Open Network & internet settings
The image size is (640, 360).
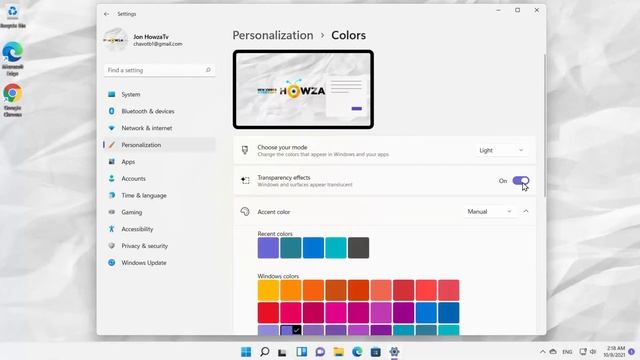[160, 128]
